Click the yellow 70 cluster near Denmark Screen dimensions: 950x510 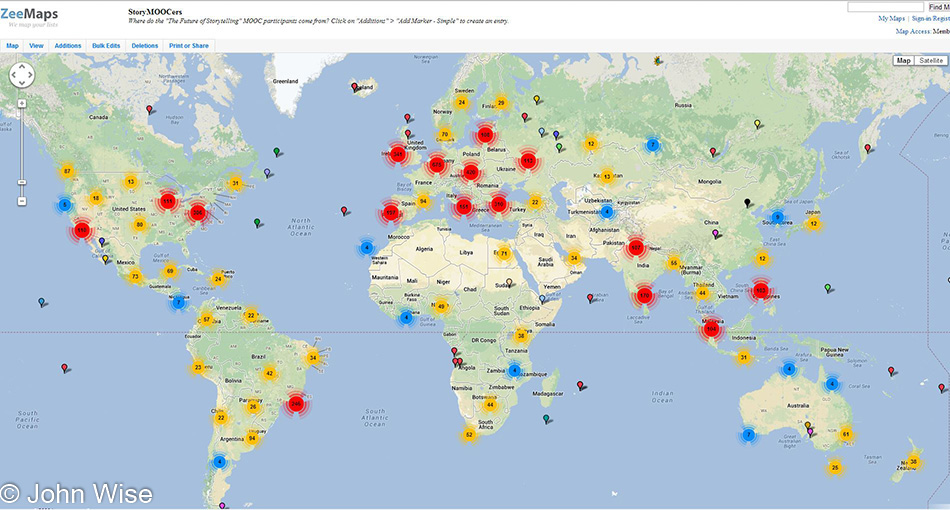tap(445, 134)
